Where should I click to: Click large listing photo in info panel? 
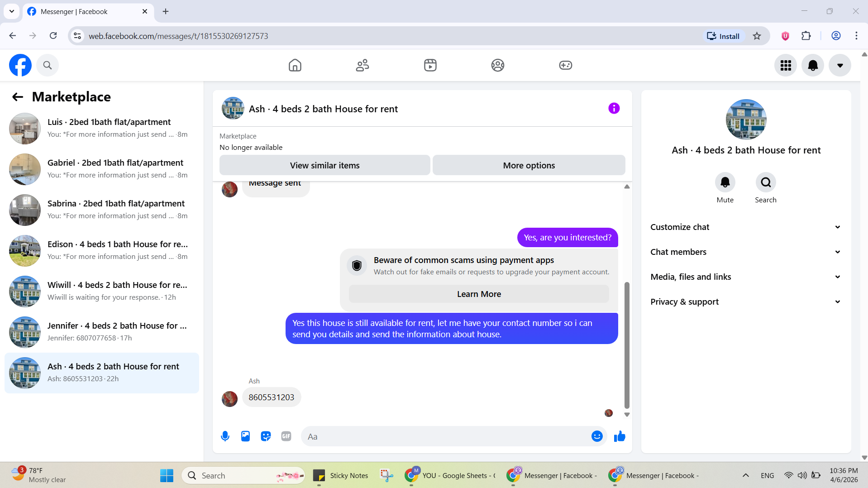(x=746, y=120)
